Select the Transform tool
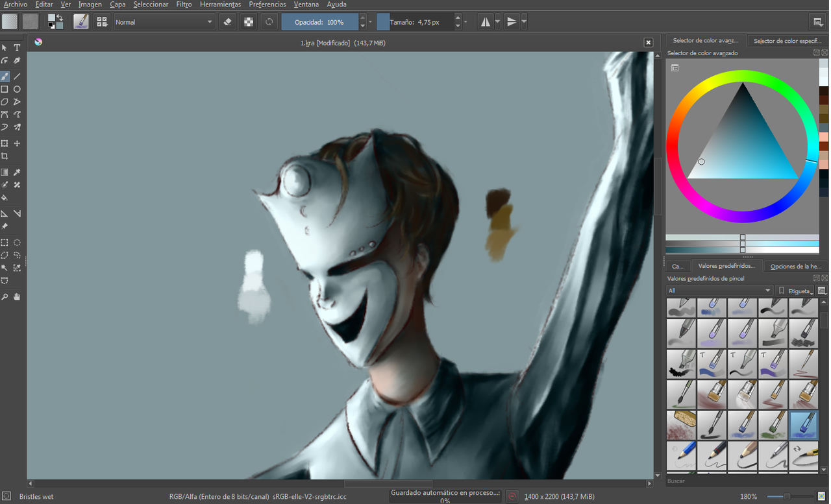Viewport: 831px width, 504px height. (x=5, y=143)
